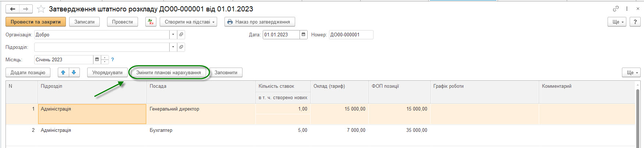Click Змінити планові нарахування button

tap(169, 72)
